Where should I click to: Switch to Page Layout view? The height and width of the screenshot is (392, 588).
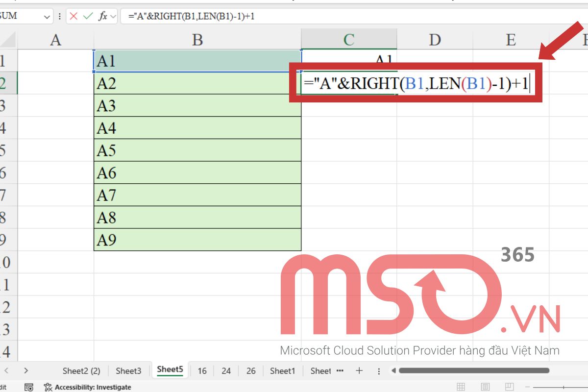tap(485, 387)
